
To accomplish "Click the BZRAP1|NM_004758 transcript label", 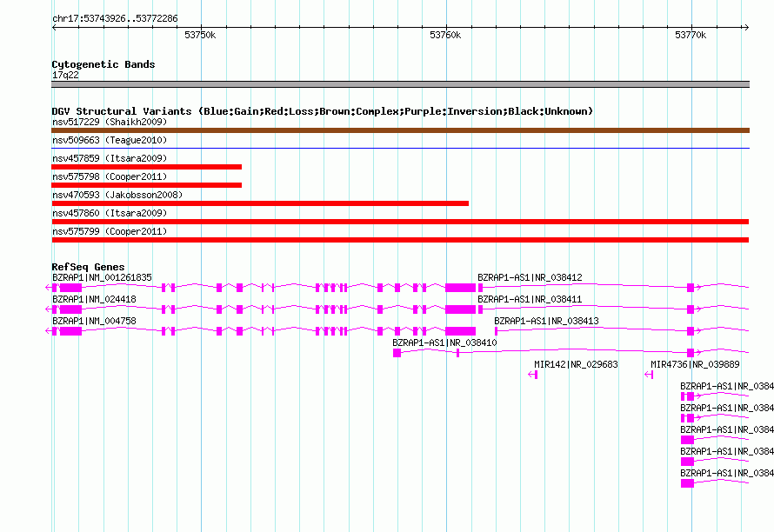I will coord(94,322).
